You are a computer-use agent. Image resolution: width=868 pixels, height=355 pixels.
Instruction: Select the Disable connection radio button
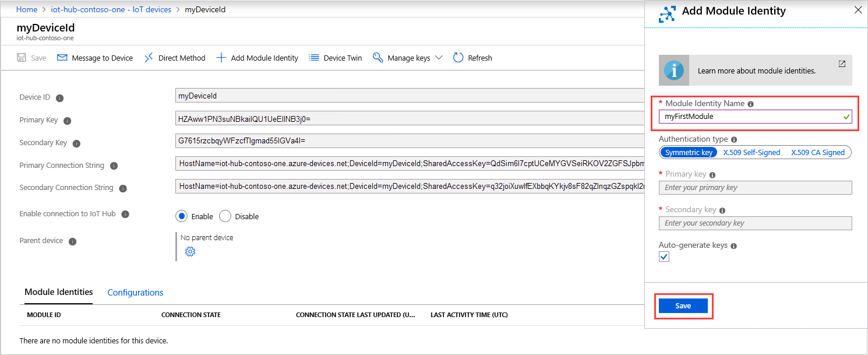[x=225, y=216]
